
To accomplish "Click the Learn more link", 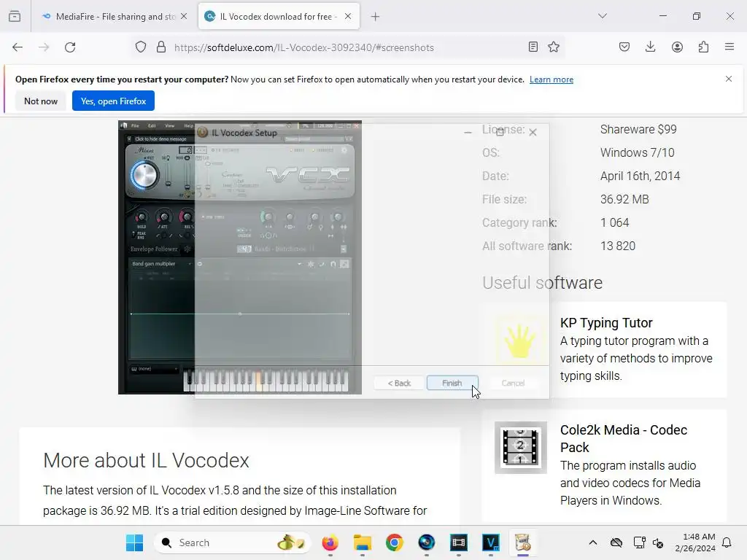I will point(551,79).
